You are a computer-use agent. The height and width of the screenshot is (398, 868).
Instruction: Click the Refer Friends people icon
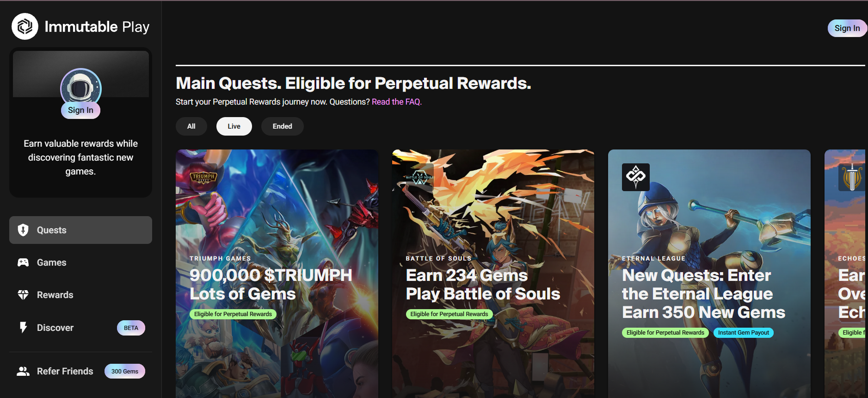tap(23, 371)
